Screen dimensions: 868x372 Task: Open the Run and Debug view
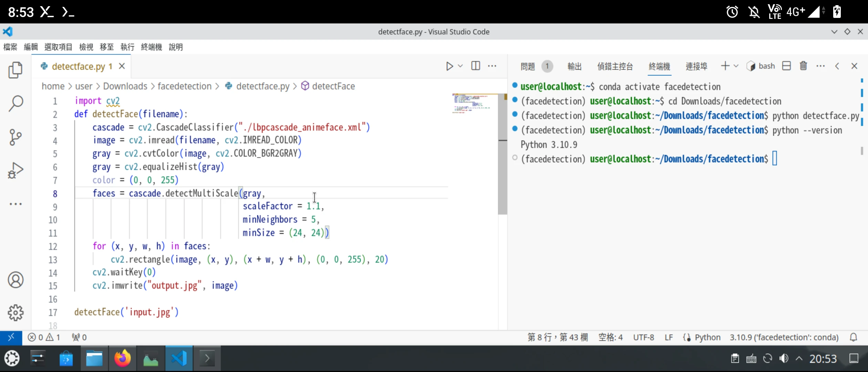[15, 170]
